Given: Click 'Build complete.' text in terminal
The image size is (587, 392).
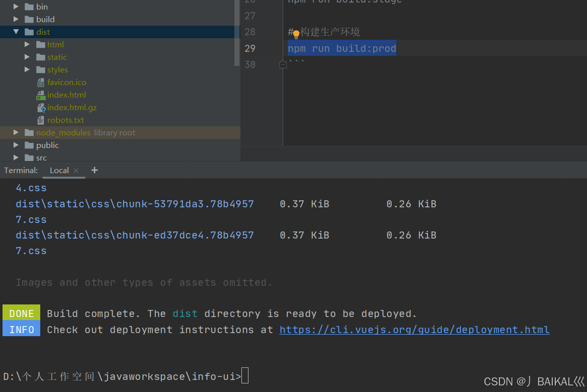Looking at the screenshot, I should point(94,313).
